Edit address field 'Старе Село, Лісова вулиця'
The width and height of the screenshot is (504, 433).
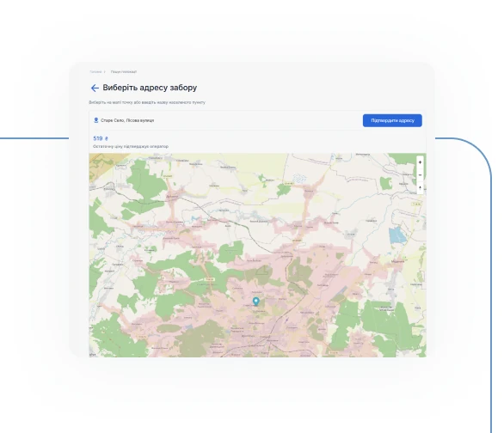127,120
